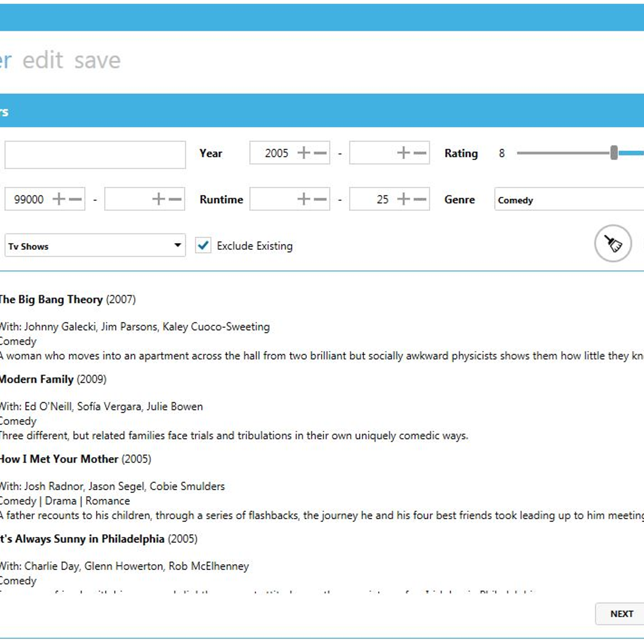The height and width of the screenshot is (644, 644).
Task: Select The Big Bang Theory (2007) result
Action: point(67,299)
